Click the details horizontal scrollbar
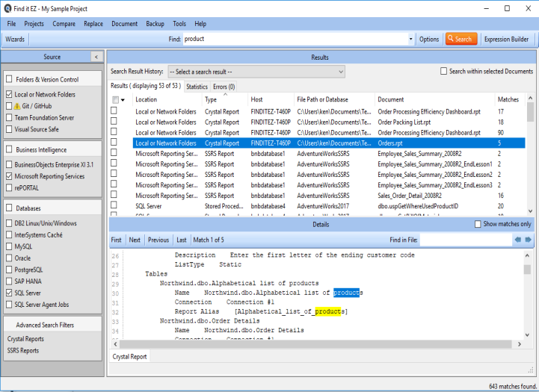This screenshot has width=539, height=392. tap(317, 344)
